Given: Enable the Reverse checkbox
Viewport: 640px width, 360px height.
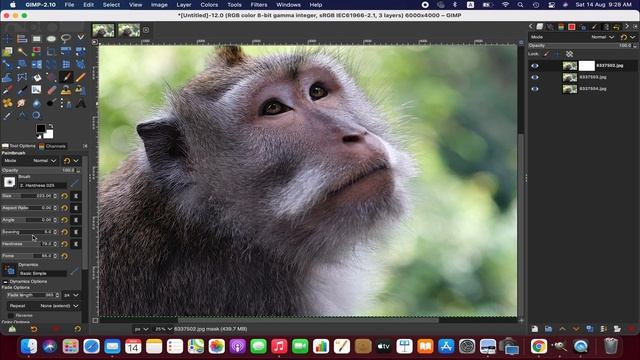Looking at the screenshot, I should tap(11, 316).
